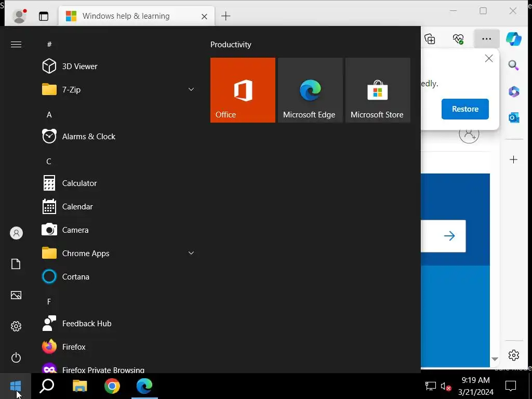Click the Restore button in Edge popup

465,109
